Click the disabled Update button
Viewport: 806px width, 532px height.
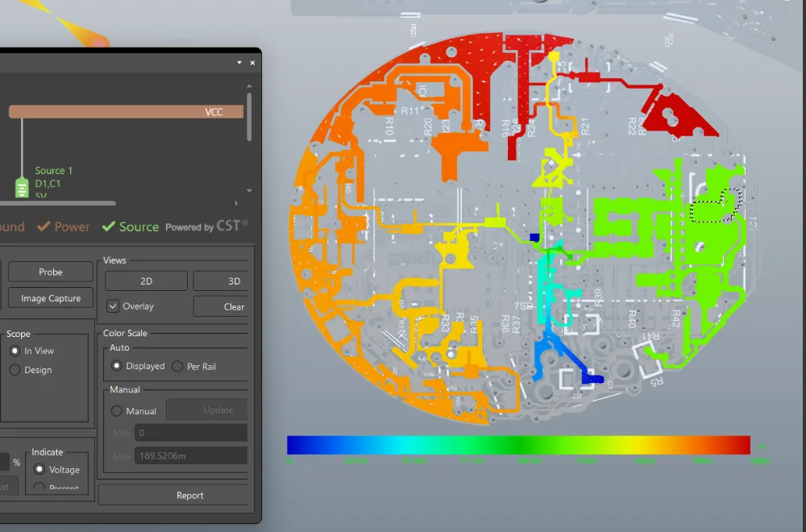coord(207,410)
